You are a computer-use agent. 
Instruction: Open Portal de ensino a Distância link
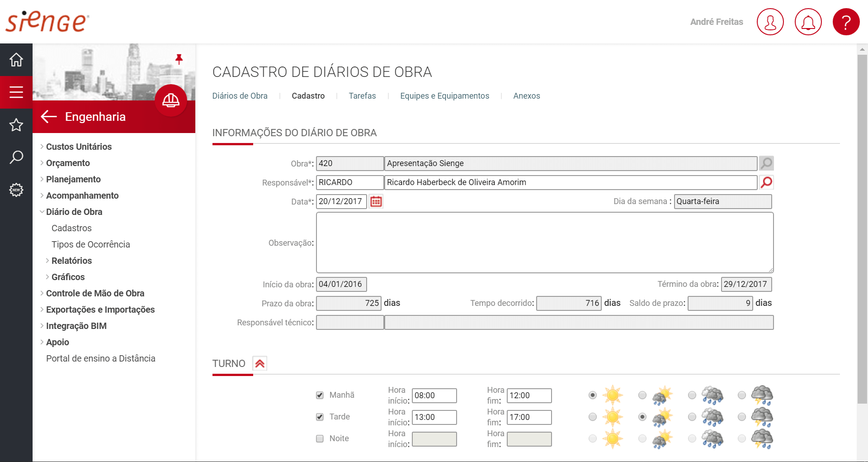100,358
